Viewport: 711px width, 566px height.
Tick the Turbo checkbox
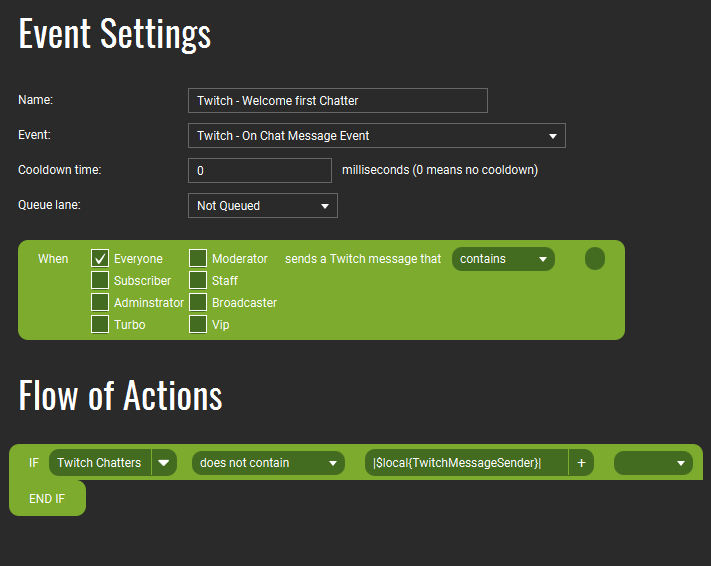point(100,324)
